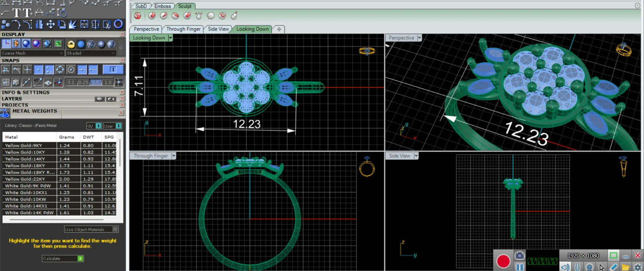
Task: Expand the PROJECTS panel header
Action: pyautogui.click(x=15, y=105)
